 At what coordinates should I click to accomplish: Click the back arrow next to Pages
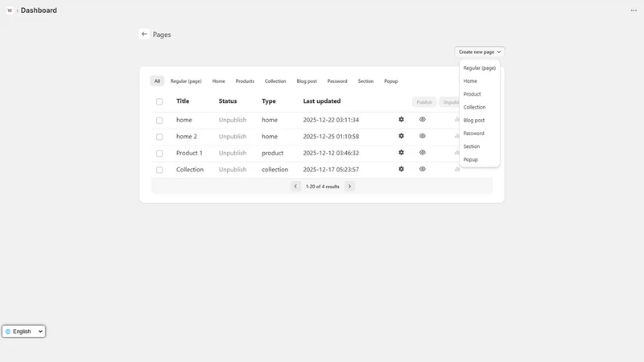[144, 34]
